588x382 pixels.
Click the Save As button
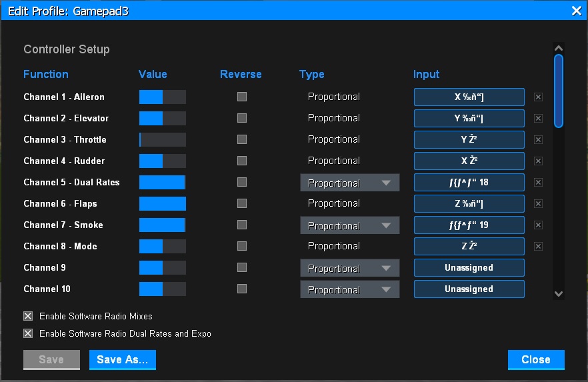(123, 359)
